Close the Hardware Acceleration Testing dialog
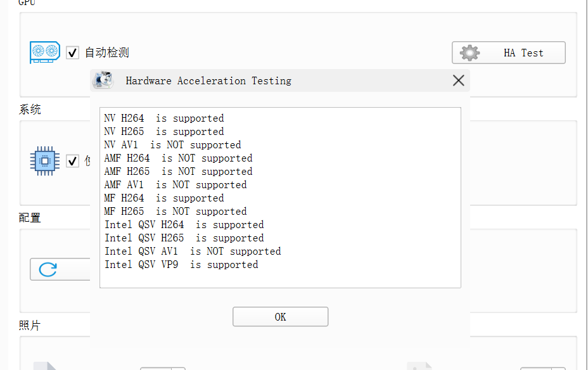The width and height of the screenshot is (588, 370). coord(458,80)
